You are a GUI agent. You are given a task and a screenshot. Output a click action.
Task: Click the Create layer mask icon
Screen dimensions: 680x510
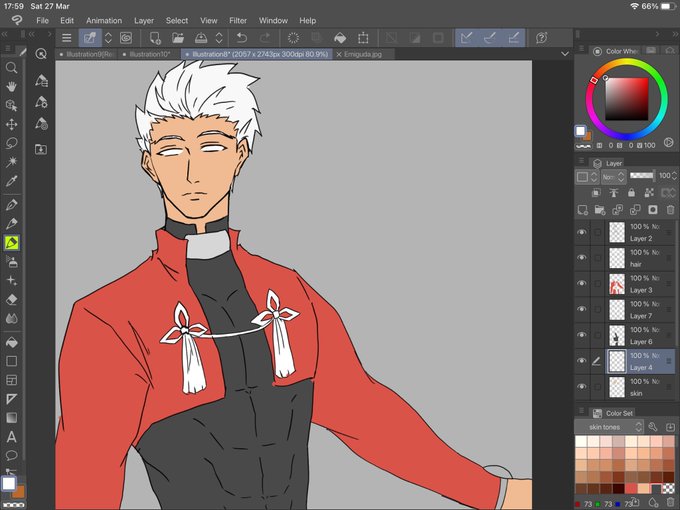(x=653, y=210)
